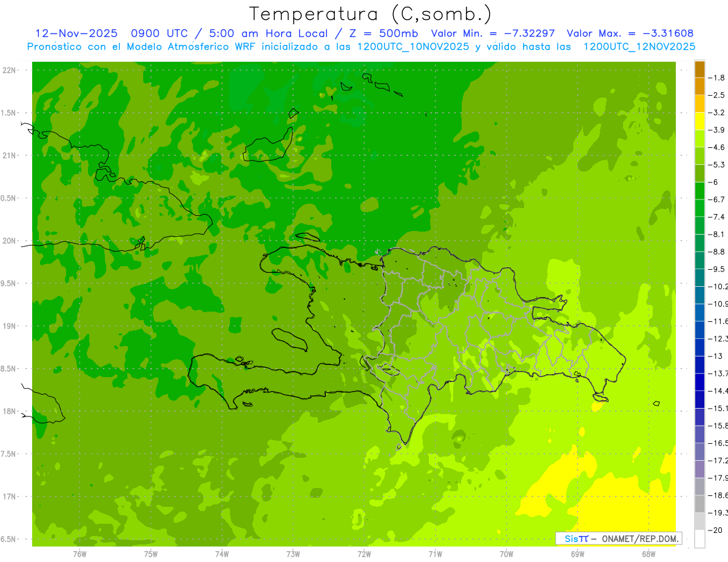Screen dimensions: 728x562
Task: Select the valid-until time "1200UTC_12NOV2025"
Action: (639, 47)
